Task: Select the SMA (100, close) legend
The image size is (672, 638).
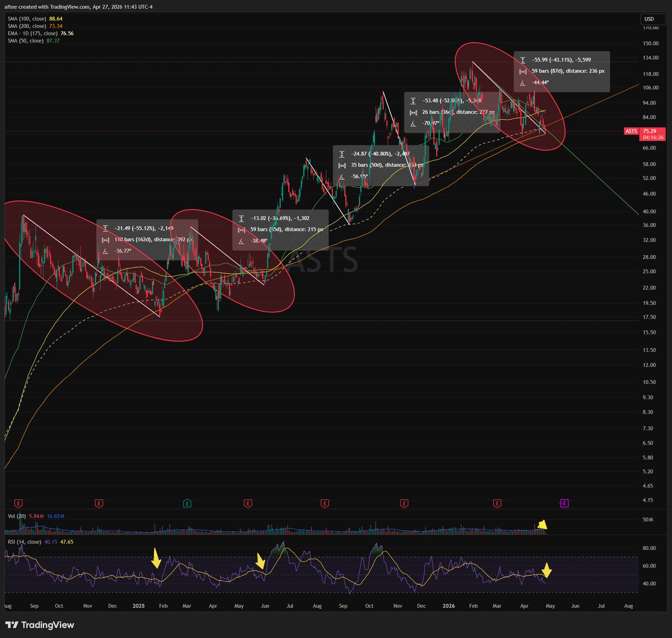Action: pyautogui.click(x=26, y=18)
